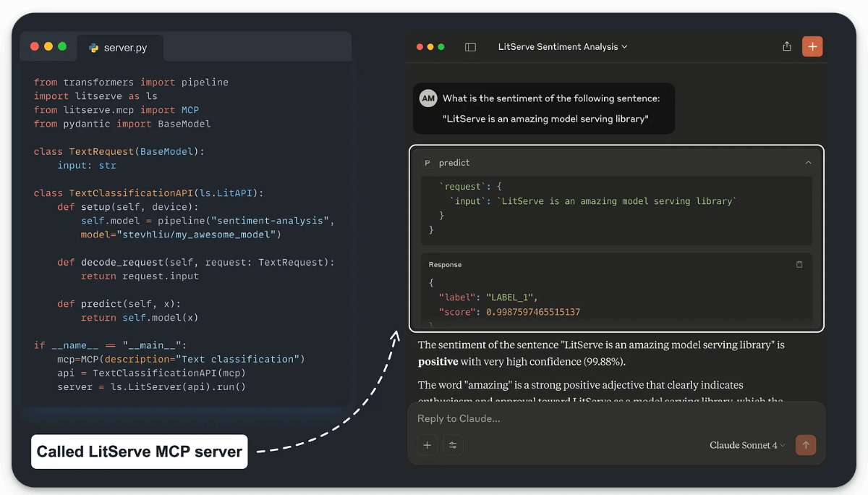Close the code editor window with red button
Viewport: 868px width, 495px height.
point(34,46)
